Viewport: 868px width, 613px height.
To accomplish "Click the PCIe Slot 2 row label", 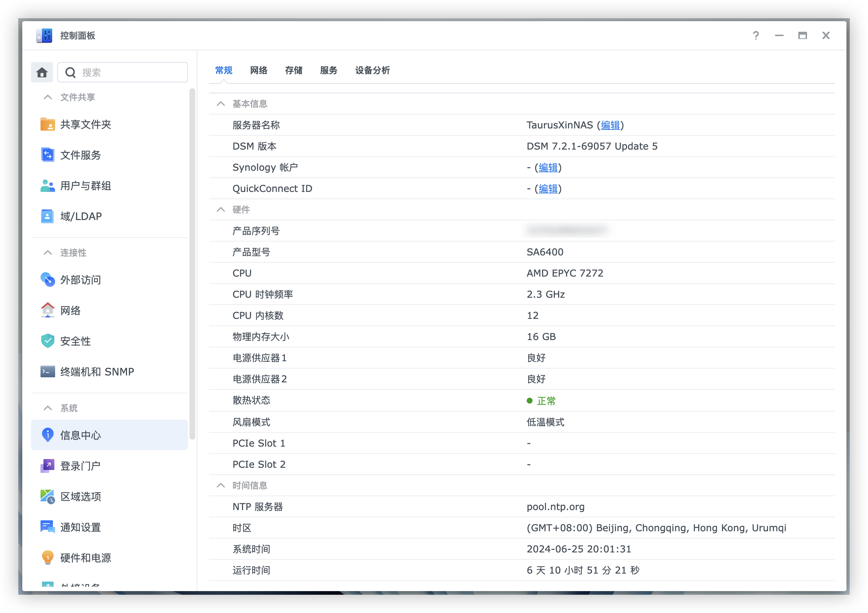I will pos(259,464).
